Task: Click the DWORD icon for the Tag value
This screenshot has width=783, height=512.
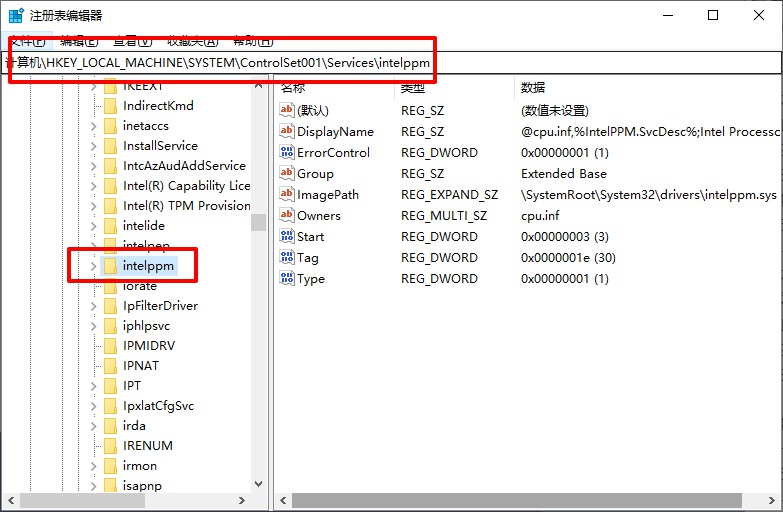Action: pos(287,257)
